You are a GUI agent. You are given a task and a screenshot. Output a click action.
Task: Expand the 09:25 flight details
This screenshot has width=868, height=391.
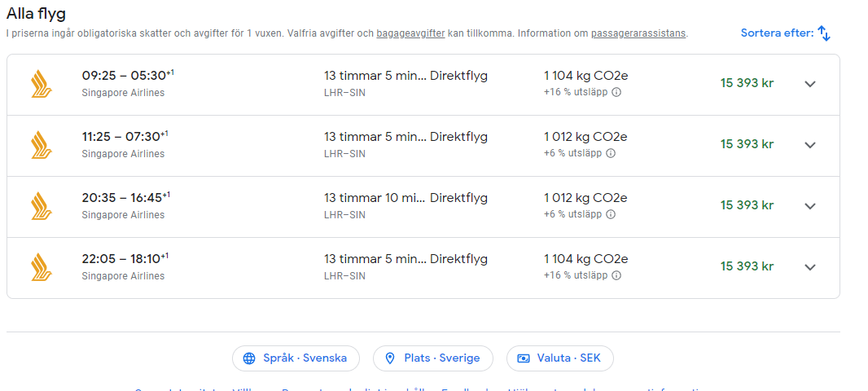point(809,84)
